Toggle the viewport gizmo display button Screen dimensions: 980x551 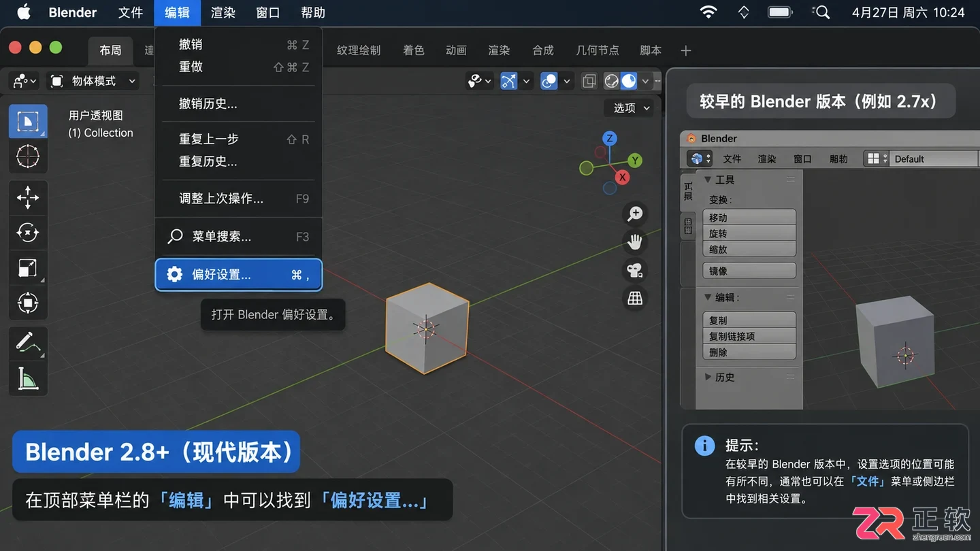pos(509,81)
